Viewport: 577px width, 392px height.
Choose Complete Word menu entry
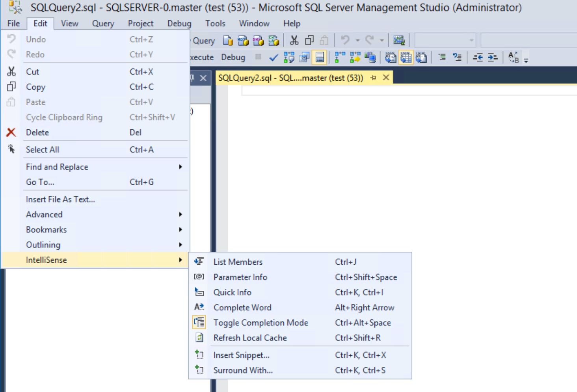(x=300, y=308)
